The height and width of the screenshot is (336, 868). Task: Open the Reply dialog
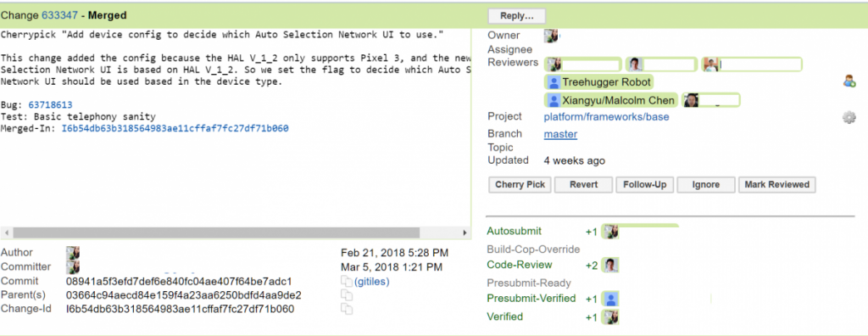click(x=516, y=16)
